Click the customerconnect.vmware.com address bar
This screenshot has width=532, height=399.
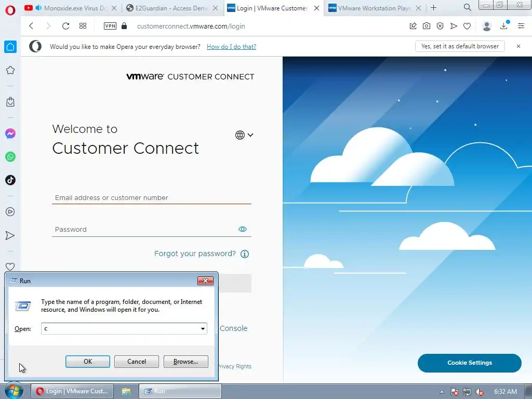(191, 26)
